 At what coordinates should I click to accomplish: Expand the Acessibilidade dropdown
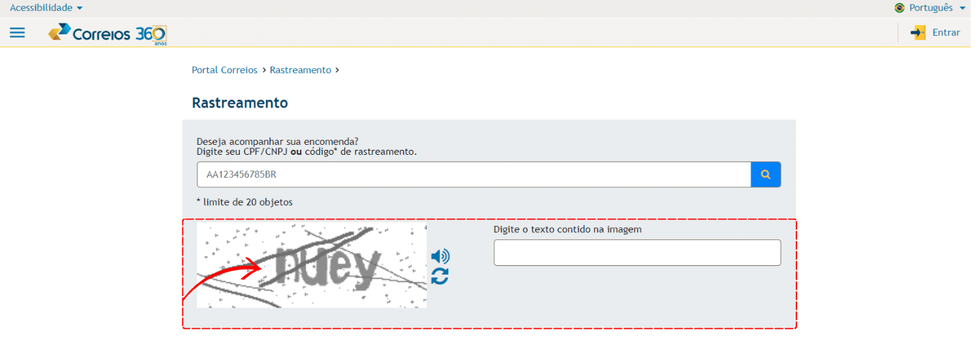click(46, 8)
